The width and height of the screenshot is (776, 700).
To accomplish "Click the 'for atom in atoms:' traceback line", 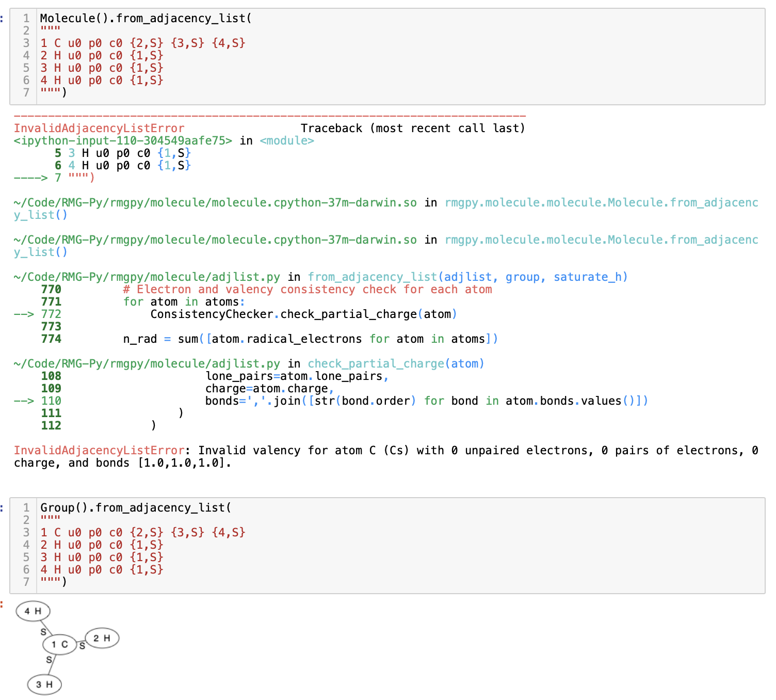I will [x=184, y=302].
